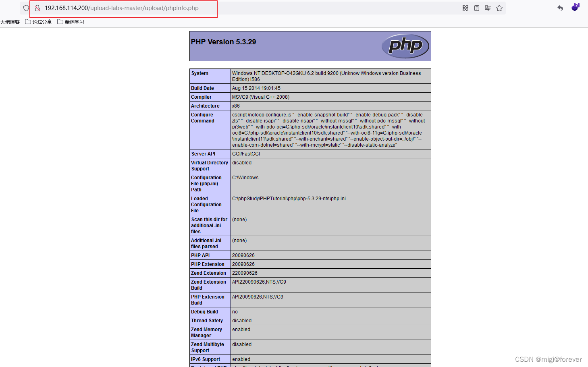588x367 pixels.
Task: Select the Windows NT DESKTOP-O42GKIJ system value
Action: [x=326, y=76]
